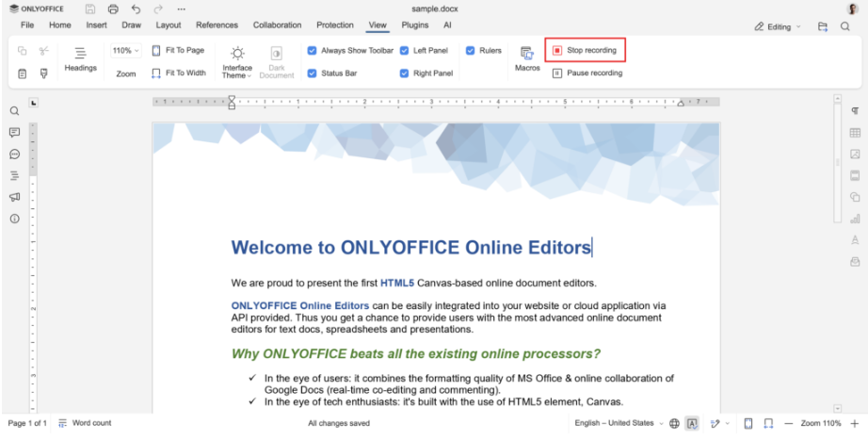The image size is (868, 440).
Task: Open Headings panel in left sidebar
Action: point(14,175)
